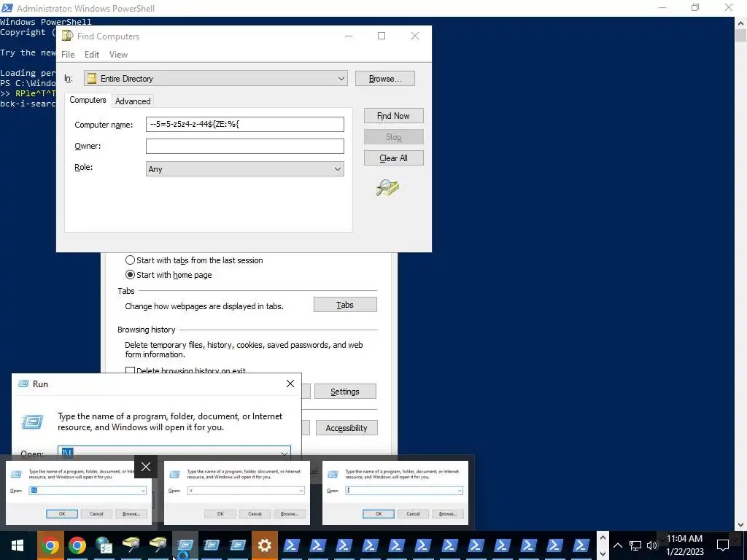The height and width of the screenshot is (560, 747).
Task: Open the Edit menu in Find Computers
Action: coord(92,54)
